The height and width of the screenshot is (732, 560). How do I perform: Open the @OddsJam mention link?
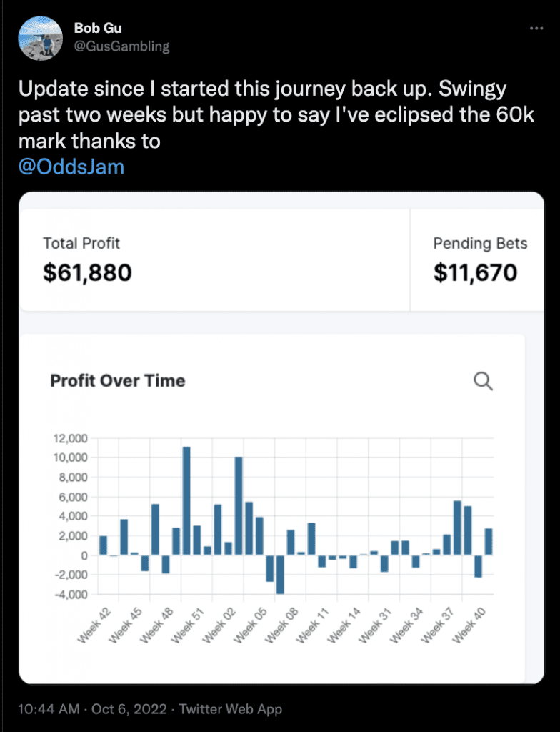point(71,167)
